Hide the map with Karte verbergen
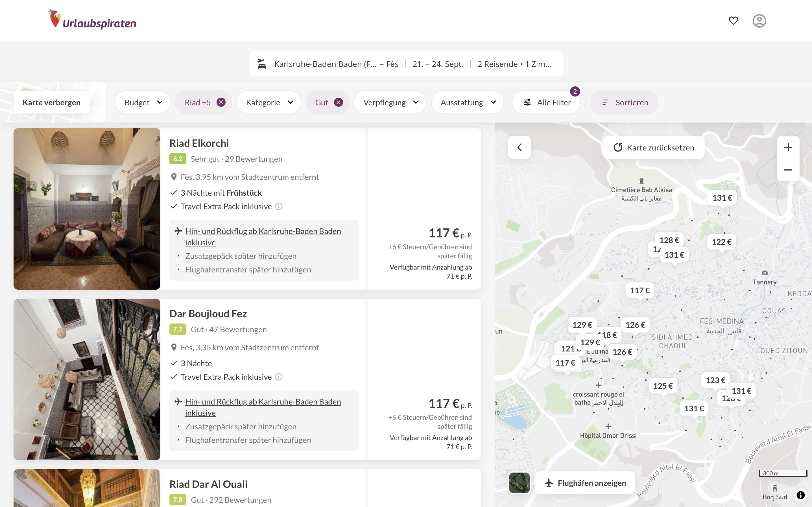This screenshot has width=812, height=507. click(x=52, y=102)
